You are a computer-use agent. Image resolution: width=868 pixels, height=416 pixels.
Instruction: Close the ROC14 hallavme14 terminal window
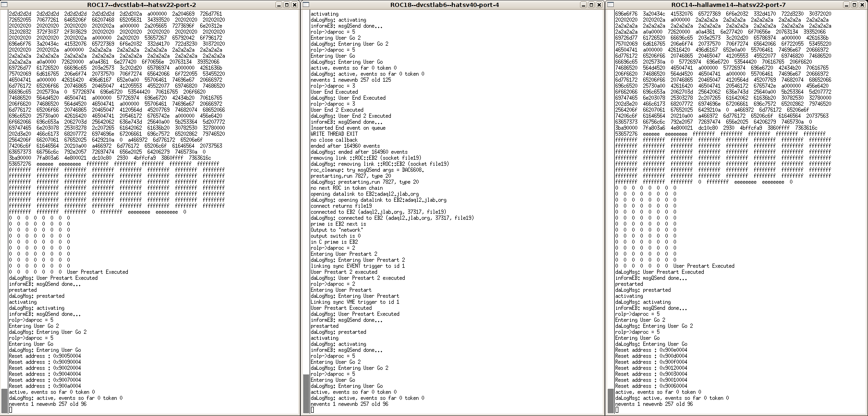(863, 5)
